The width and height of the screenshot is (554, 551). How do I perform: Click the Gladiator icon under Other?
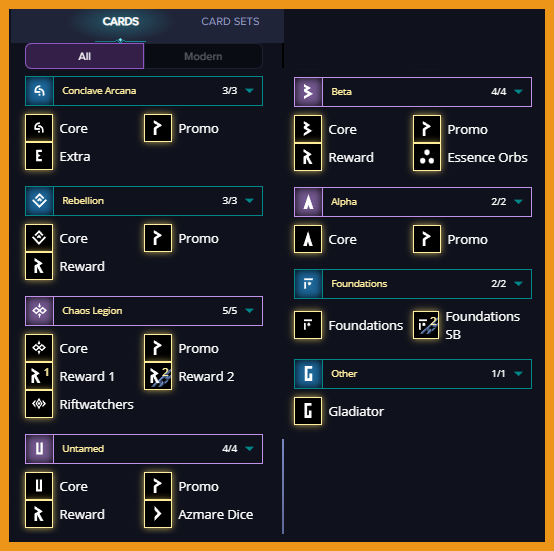(308, 411)
